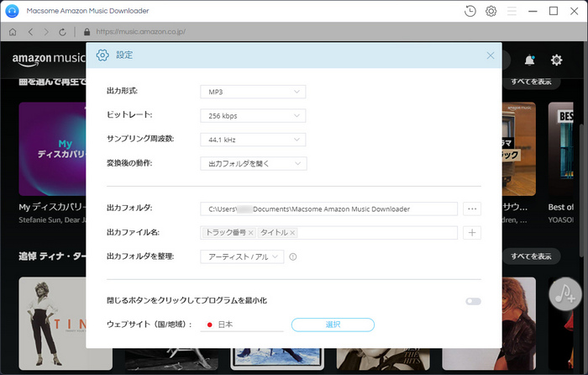This screenshot has width=588, height=375.
Task: Open the 出力フォルダを整理 dropdown
Action: (242, 256)
